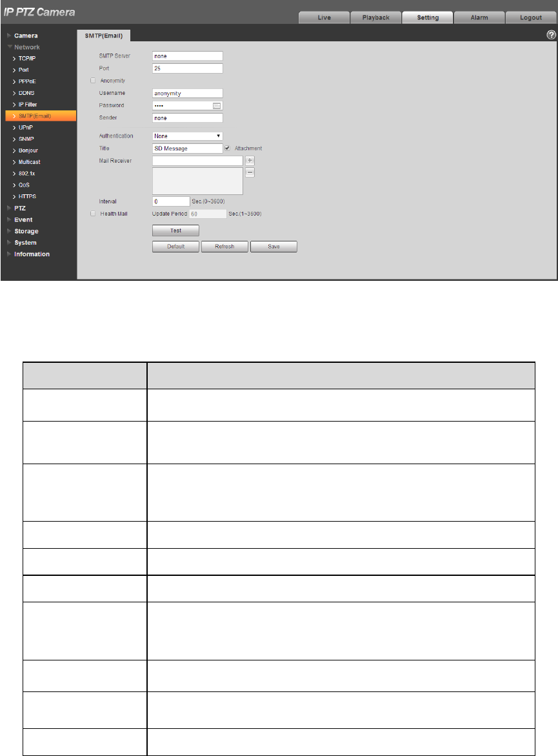This screenshot has width=558, height=756.
Task: Open SNMP settings in sidebar
Action: coord(26,139)
